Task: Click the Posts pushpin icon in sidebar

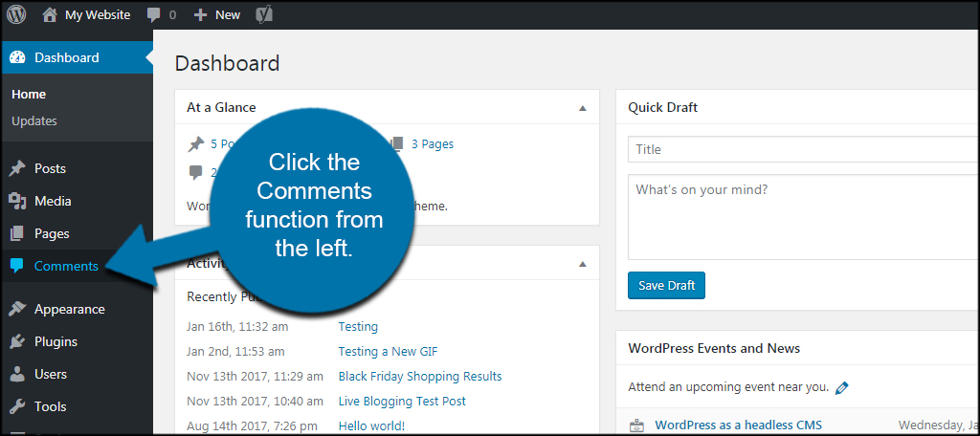Action: tap(17, 168)
